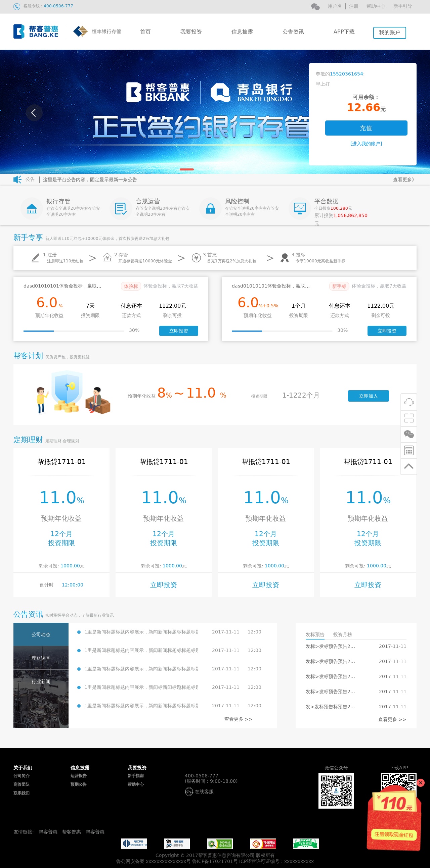
Task: Open the 我的账户 button in header
Action: coord(389,33)
